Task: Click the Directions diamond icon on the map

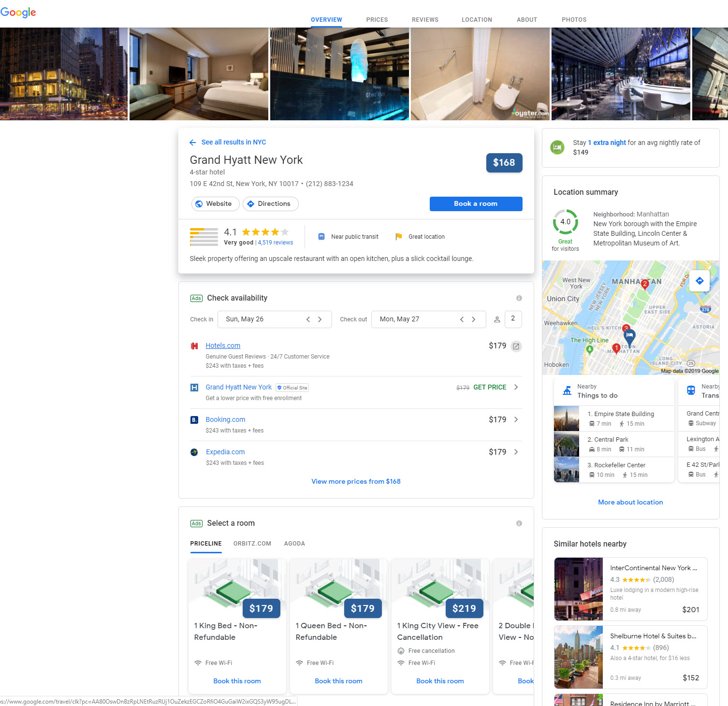Action: coord(699,281)
